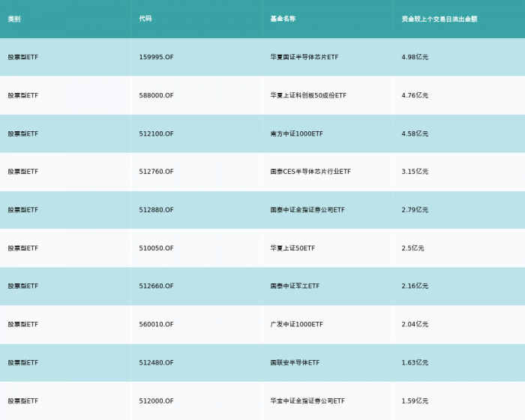The width and height of the screenshot is (525, 420).
Task: Select code 512100.OF
Action: pos(156,133)
